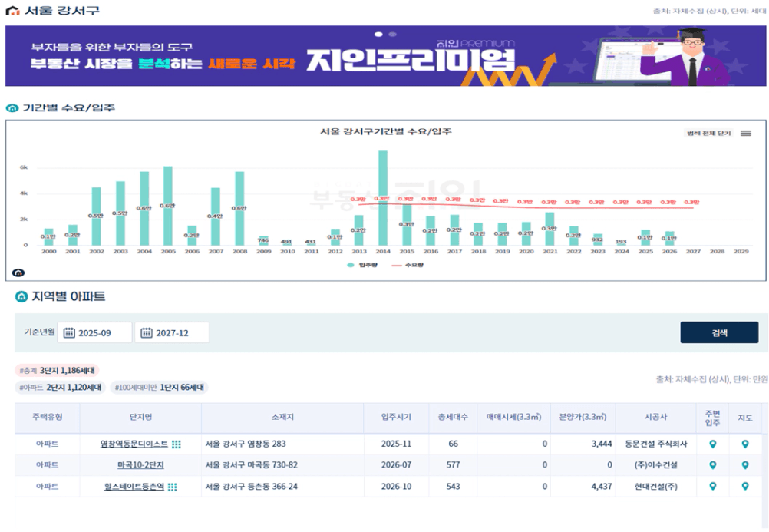Click move-in date 2026-07
The height and width of the screenshot is (532, 769).
[x=396, y=465]
